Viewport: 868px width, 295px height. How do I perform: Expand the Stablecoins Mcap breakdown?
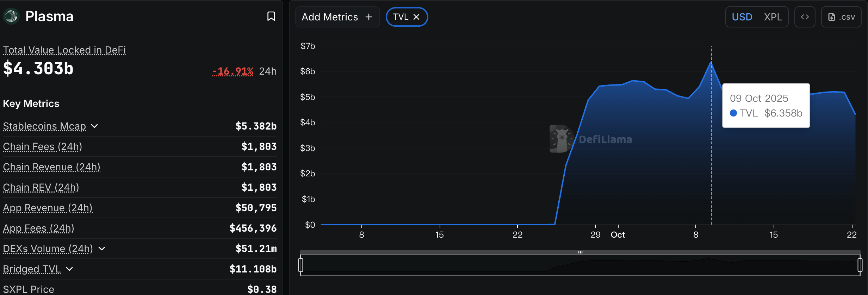tap(94, 126)
